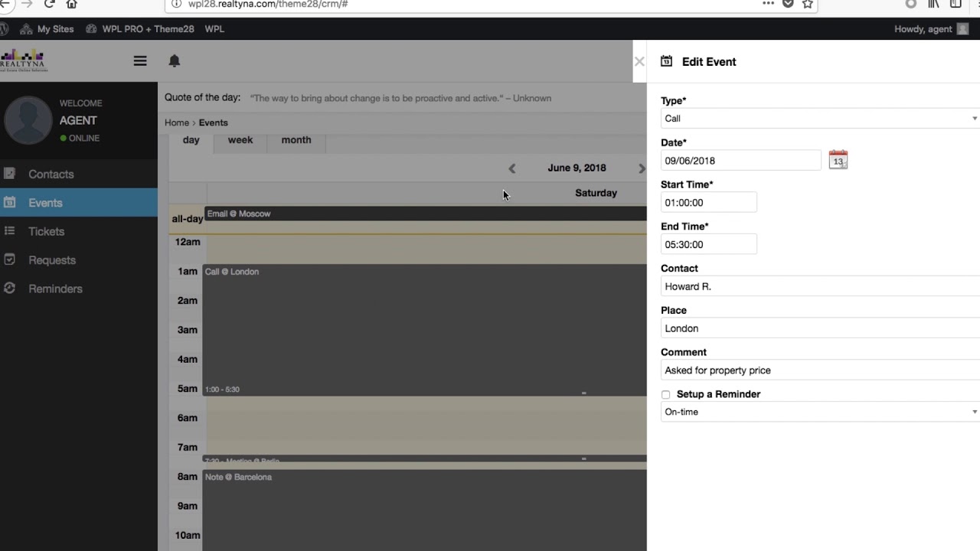Click the Date field 09/06/2018
Viewport: 980px width, 551px height.
[741, 161]
